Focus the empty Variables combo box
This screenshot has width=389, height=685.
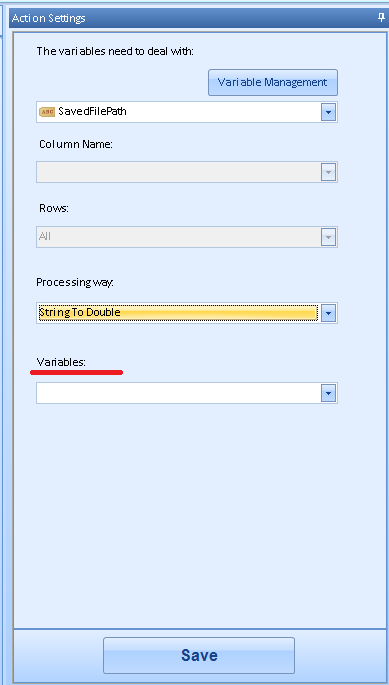click(187, 393)
